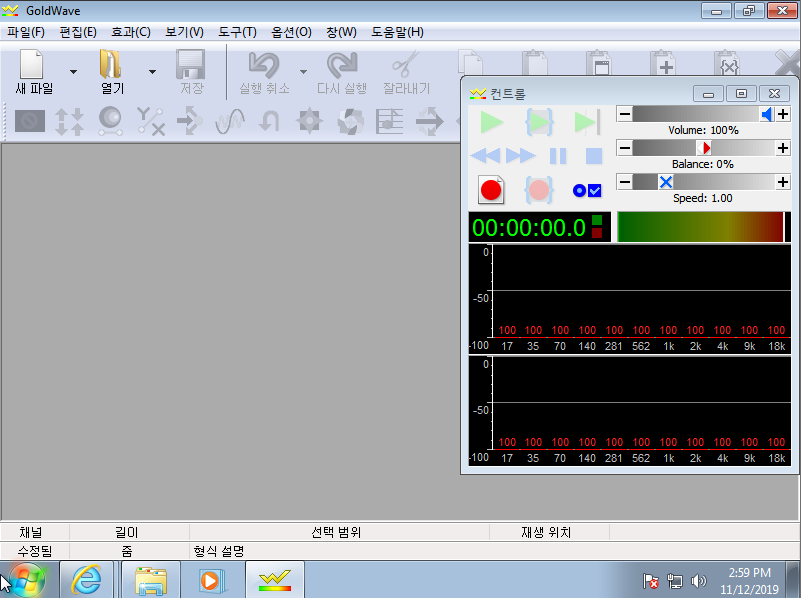
Task: Click the large right-arrow effect icon
Action: tap(430, 122)
